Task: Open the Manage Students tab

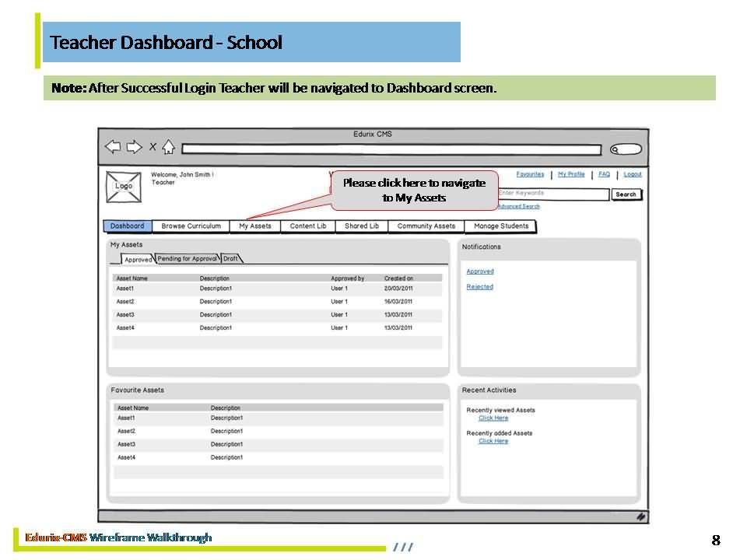Action: pos(500,226)
